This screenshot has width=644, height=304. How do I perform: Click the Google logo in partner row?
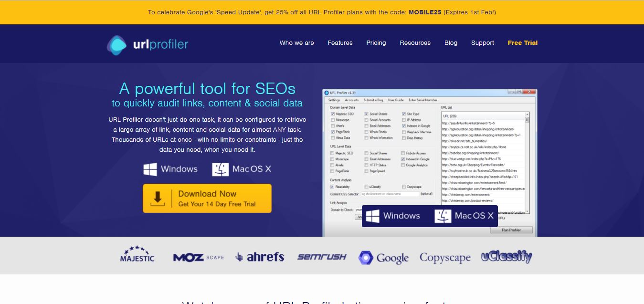(x=383, y=257)
